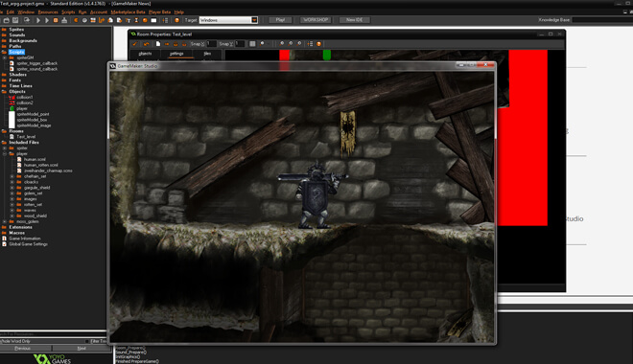Open the Scripts menu
This screenshot has height=364, width=633.
pos(68,12)
